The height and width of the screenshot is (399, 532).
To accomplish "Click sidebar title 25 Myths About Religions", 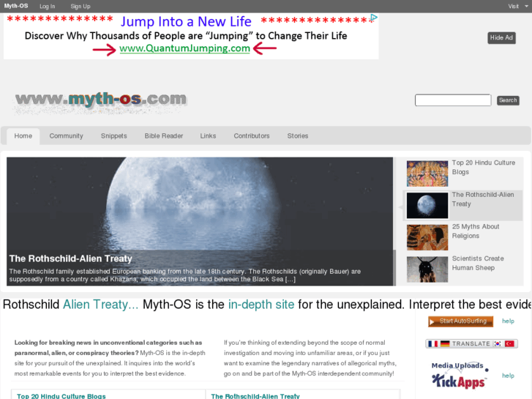I will [476, 231].
